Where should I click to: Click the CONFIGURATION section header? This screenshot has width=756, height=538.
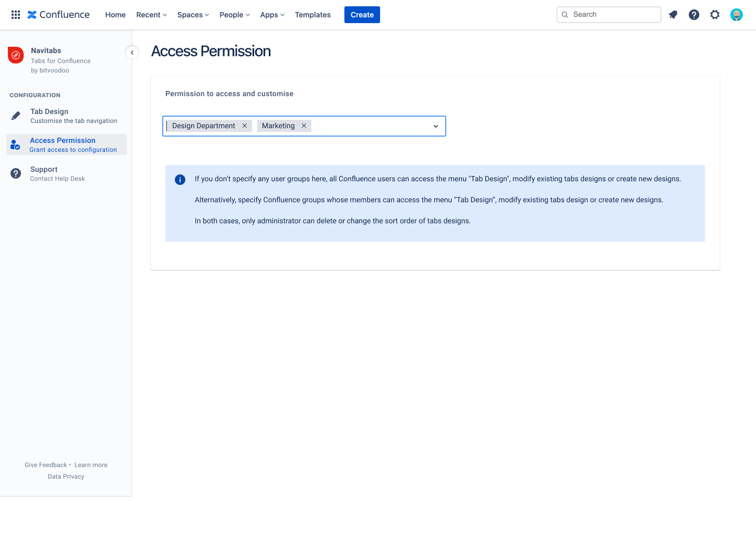(35, 95)
